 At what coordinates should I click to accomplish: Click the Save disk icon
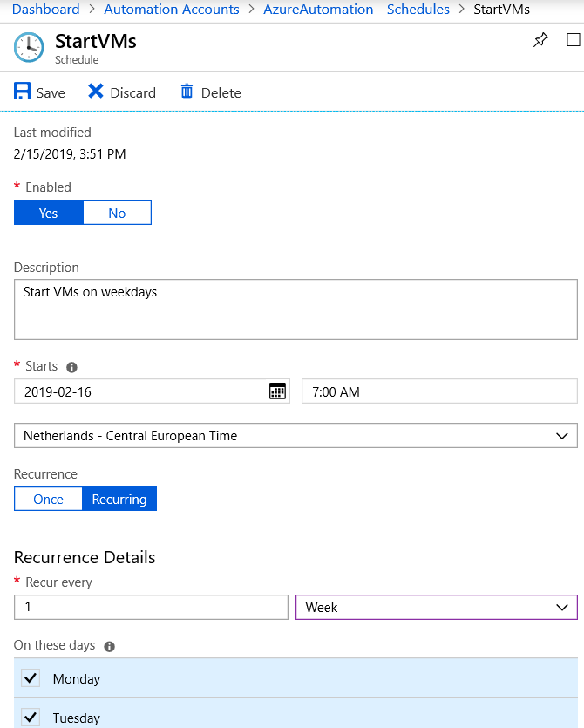(x=23, y=92)
